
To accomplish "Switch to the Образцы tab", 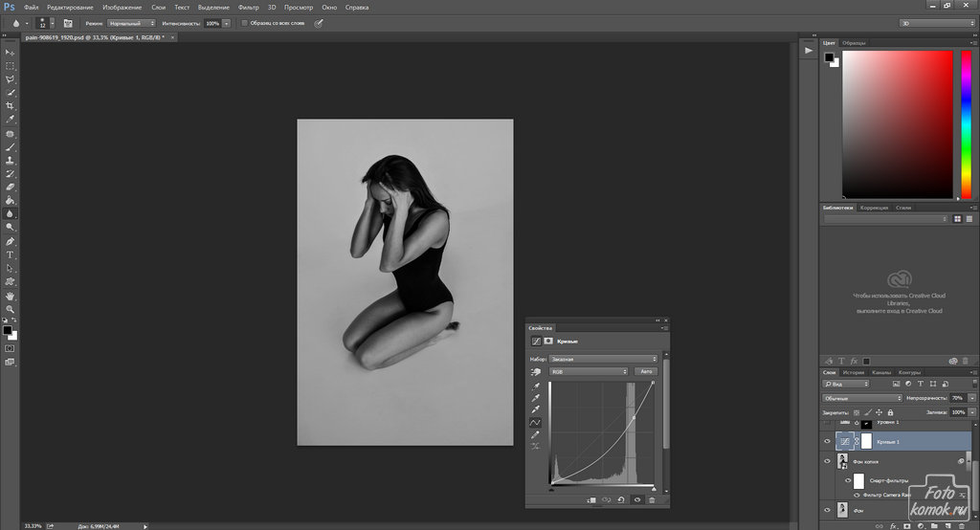I will pyautogui.click(x=854, y=43).
